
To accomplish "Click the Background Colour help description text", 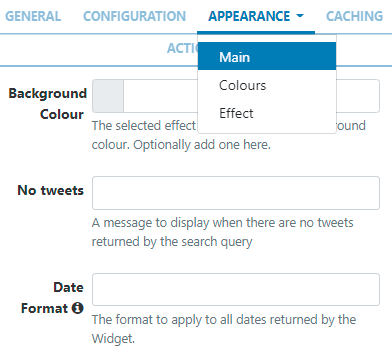I will point(229,135).
